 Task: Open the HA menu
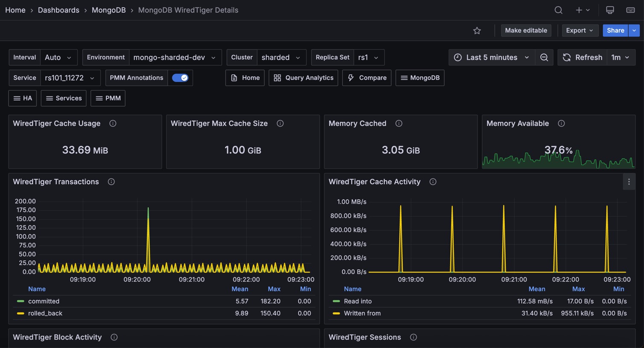click(x=23, y=99)
